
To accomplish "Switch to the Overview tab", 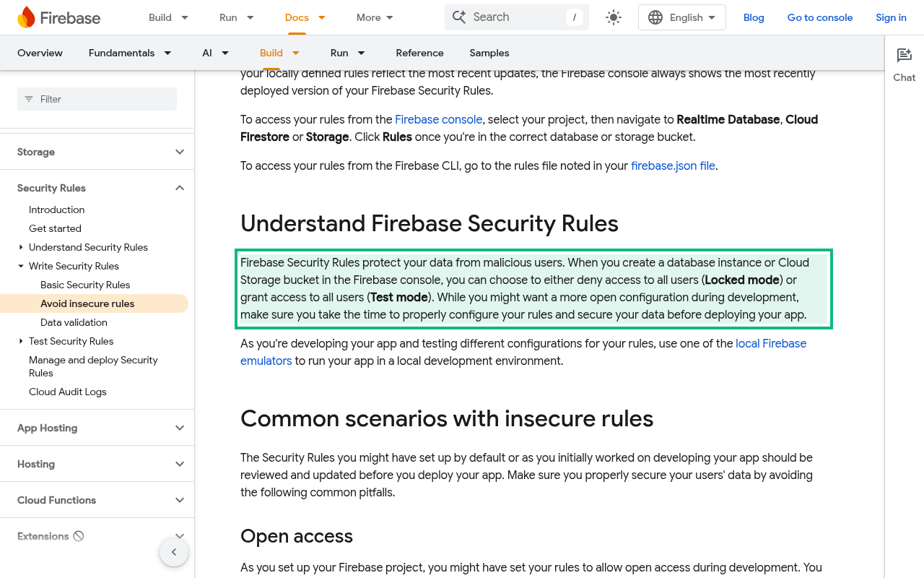I will (x=40, y=53).
